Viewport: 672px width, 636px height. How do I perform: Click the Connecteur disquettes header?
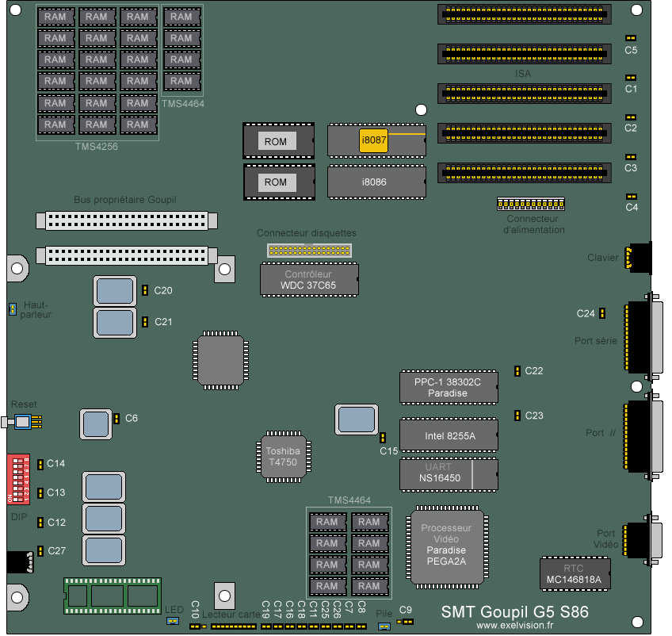(309, 251)
